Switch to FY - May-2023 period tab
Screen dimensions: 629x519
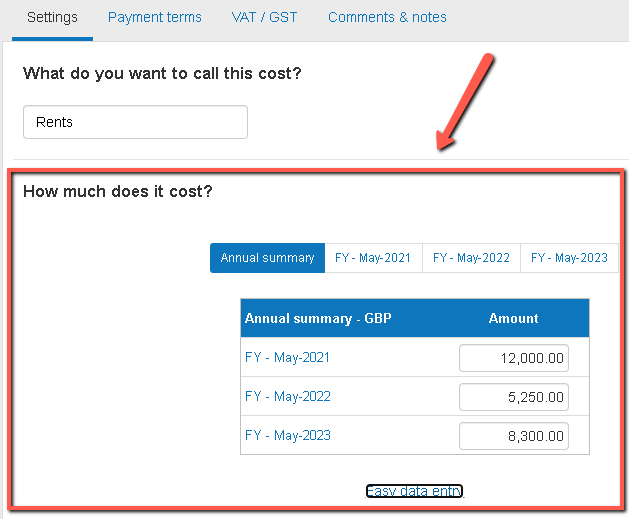coord(569,258)
